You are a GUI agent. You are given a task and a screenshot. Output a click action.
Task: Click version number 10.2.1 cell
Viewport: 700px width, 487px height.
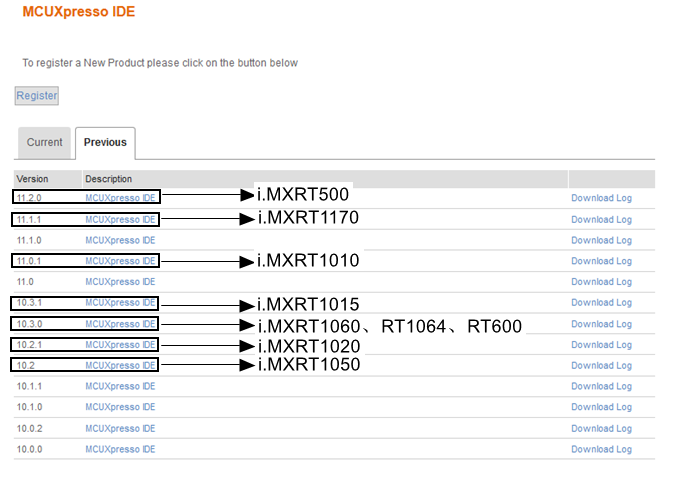29,345
